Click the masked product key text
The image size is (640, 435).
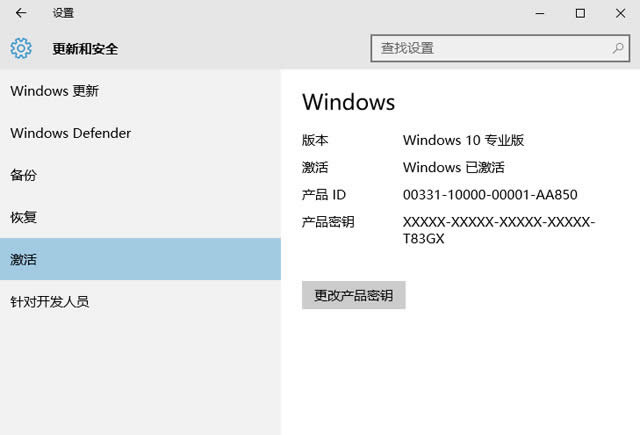(x=498, y=230)
